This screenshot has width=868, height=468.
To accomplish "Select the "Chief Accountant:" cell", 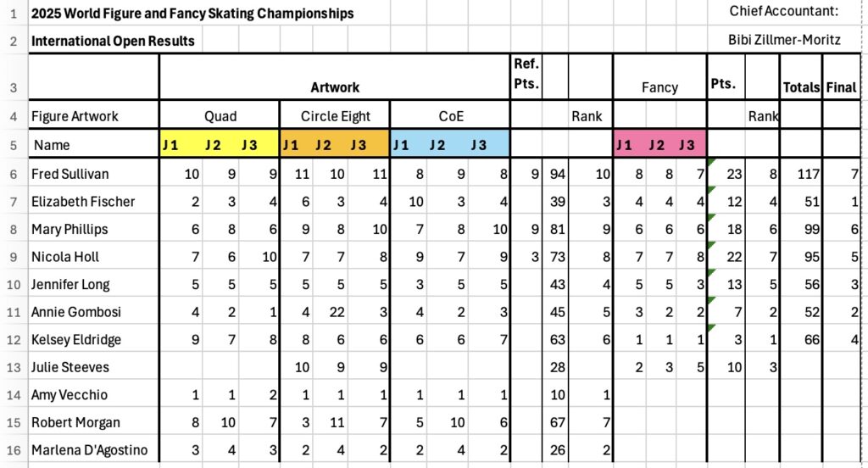I will [x=783, y=11].
